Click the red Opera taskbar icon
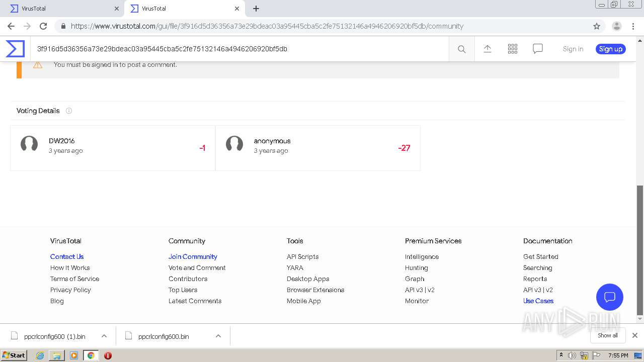Viewport: 644px width, 362px height. (x=108, y=355)
